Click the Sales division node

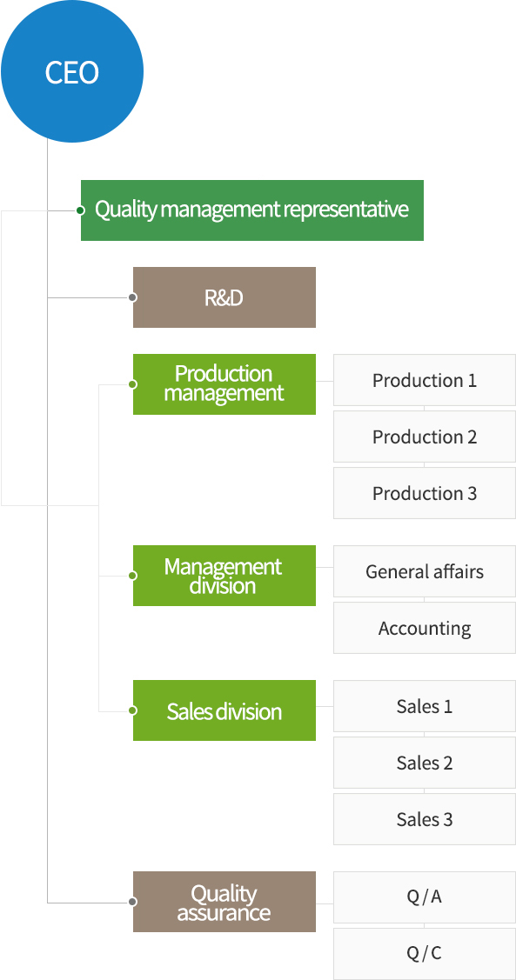coord(224,710)
